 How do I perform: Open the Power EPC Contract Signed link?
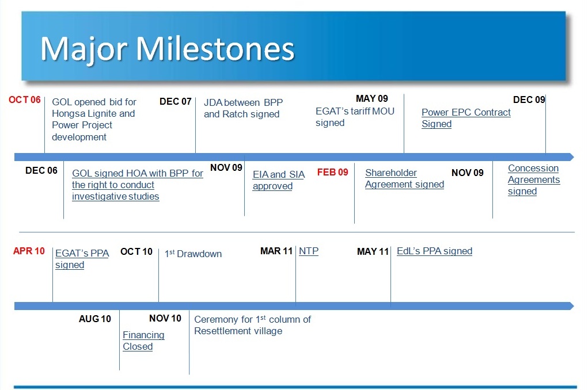coord(466,118)
